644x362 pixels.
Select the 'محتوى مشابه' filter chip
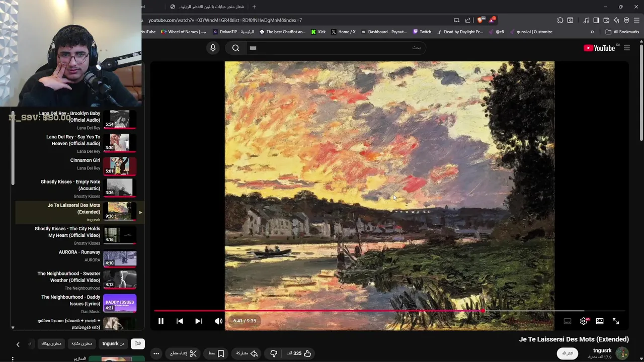click(82, 343)
